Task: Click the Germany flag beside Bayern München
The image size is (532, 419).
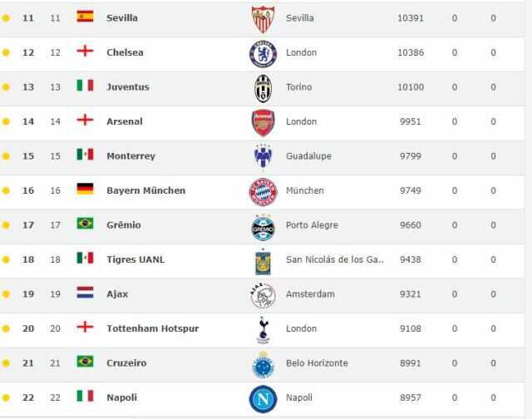Action: [x=85, y=190]
